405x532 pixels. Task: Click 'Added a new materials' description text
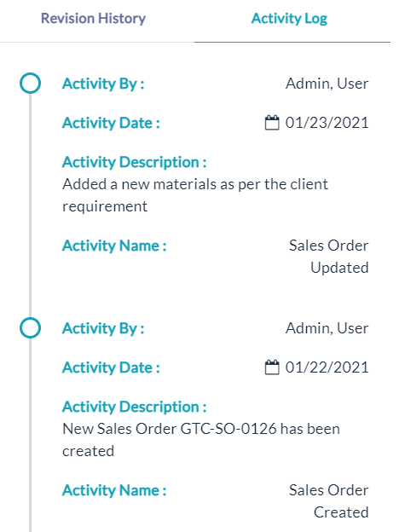[195, 195]
